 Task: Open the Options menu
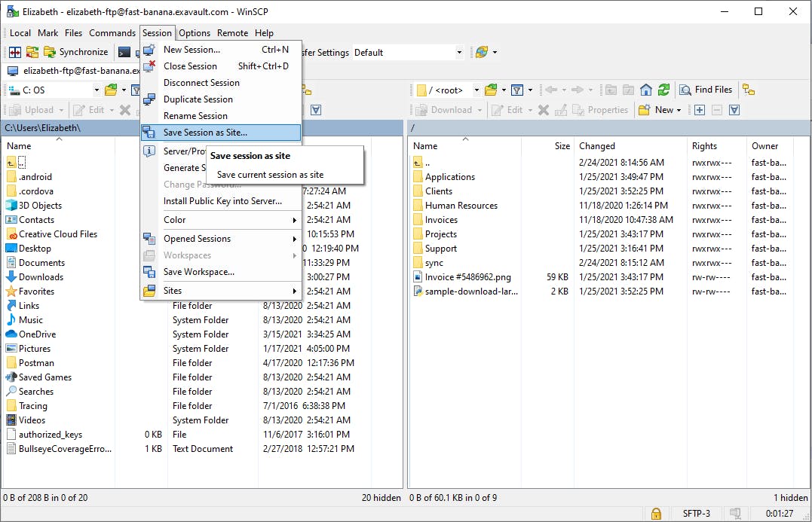[x=195, y=32]
